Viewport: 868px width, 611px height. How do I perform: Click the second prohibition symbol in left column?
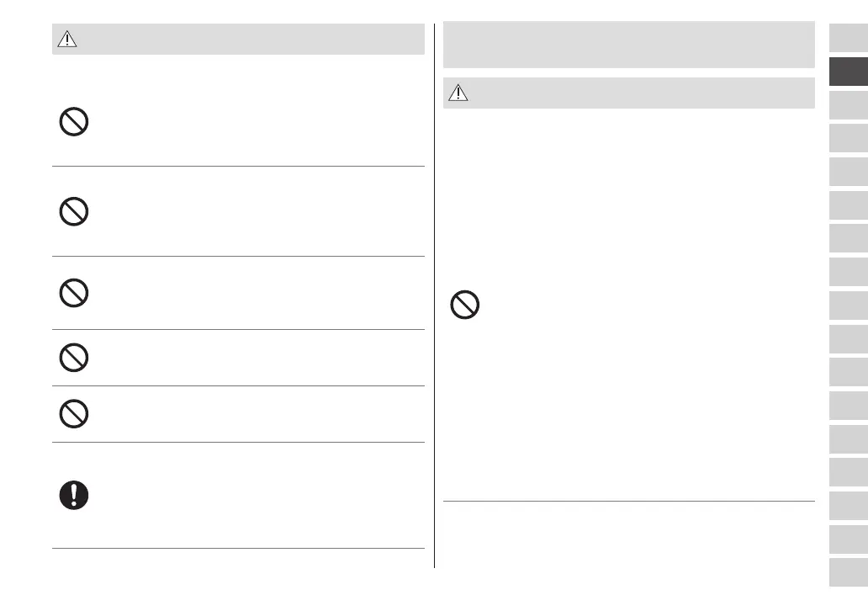click(x=74, y=210)
